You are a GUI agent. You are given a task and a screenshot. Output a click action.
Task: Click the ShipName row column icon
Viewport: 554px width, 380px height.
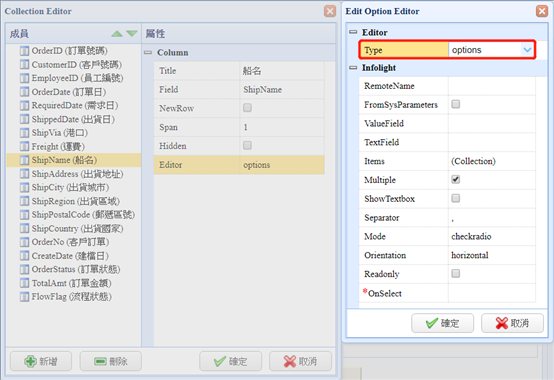pyautogui.click(x=24, y=160)
